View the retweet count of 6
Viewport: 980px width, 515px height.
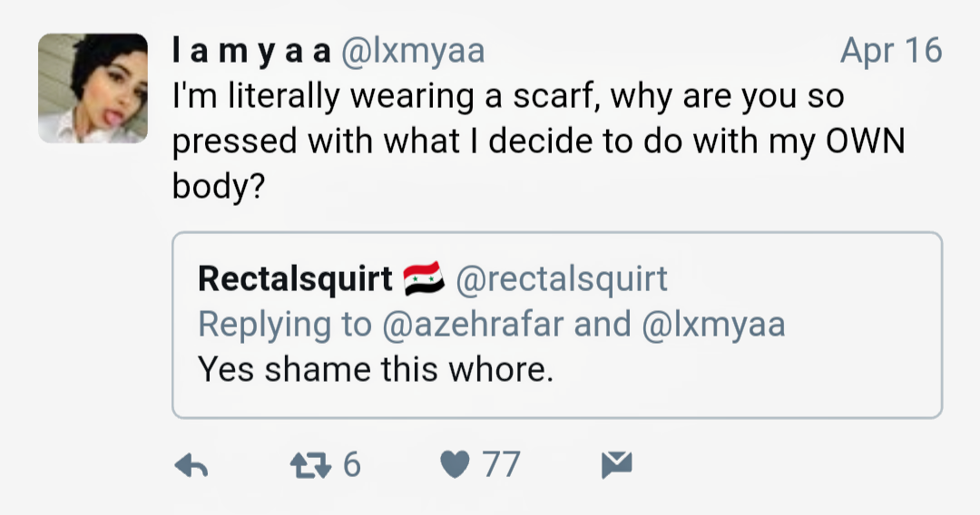352,466
